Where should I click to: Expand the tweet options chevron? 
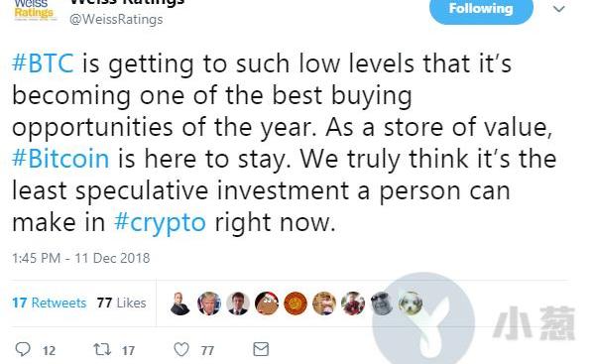coord(559,9)
